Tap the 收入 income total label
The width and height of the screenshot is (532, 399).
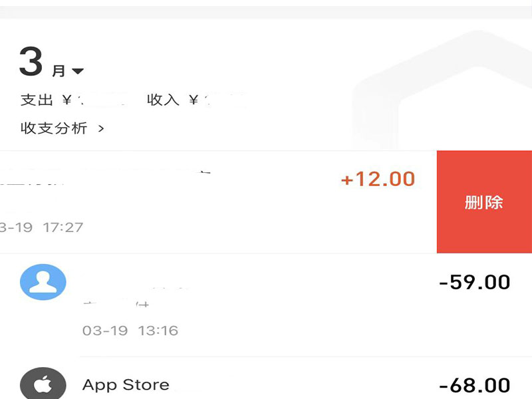[163, 100]
